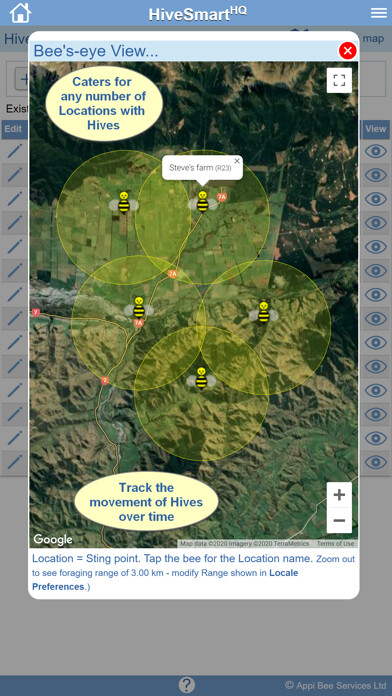Tap the bottom center bee marker

point(201,378)
